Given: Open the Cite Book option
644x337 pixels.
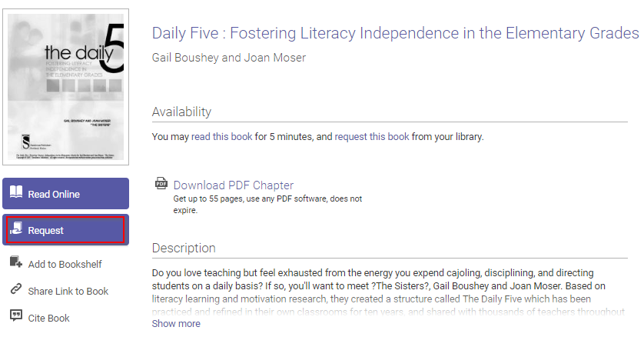Looking at the screenshot, I should (49, 319).
